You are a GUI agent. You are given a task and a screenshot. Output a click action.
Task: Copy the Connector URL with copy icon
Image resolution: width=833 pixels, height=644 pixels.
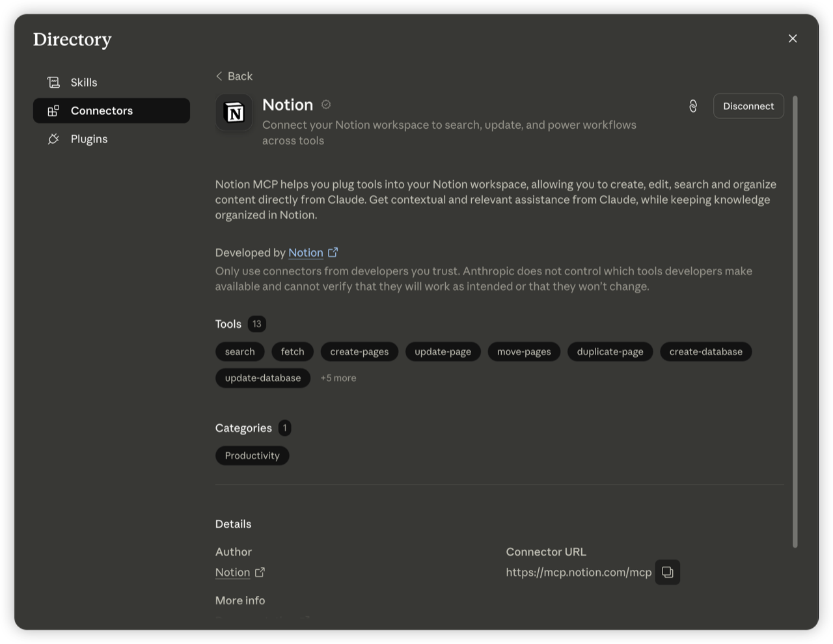coord(668,572)
